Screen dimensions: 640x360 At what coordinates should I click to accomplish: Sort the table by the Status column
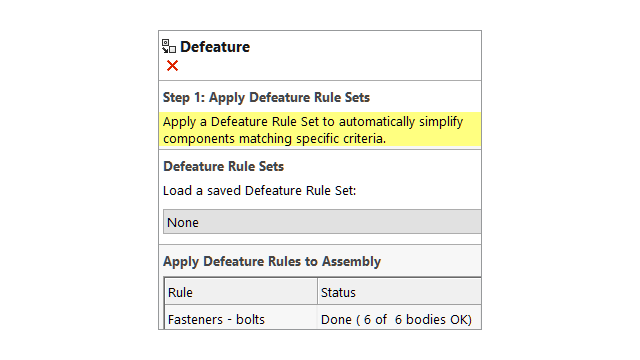coord(399,292)
